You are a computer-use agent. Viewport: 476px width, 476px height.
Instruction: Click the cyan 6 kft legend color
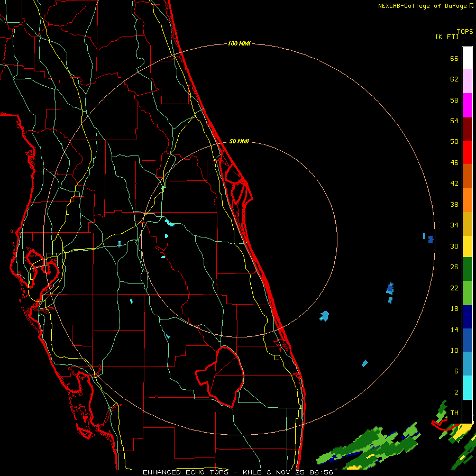click(467, 388)
